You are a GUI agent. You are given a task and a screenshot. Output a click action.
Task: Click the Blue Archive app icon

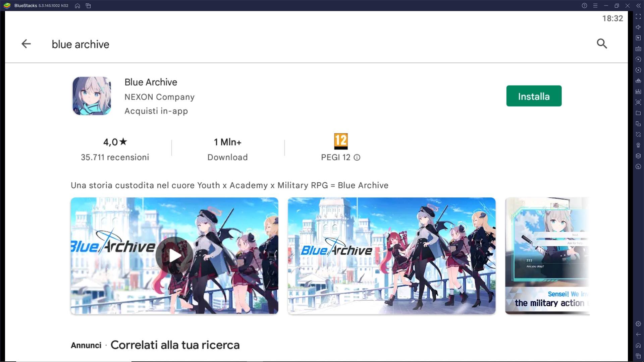92,96
